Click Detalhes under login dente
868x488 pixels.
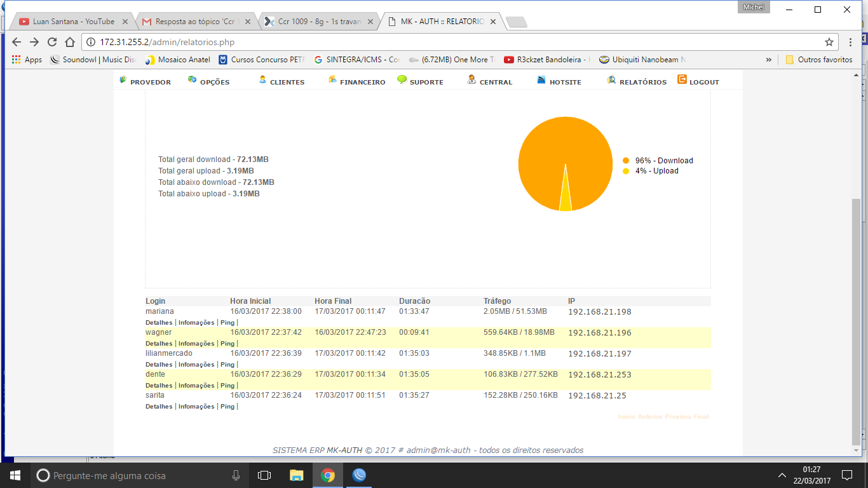[x=159, y=386]
